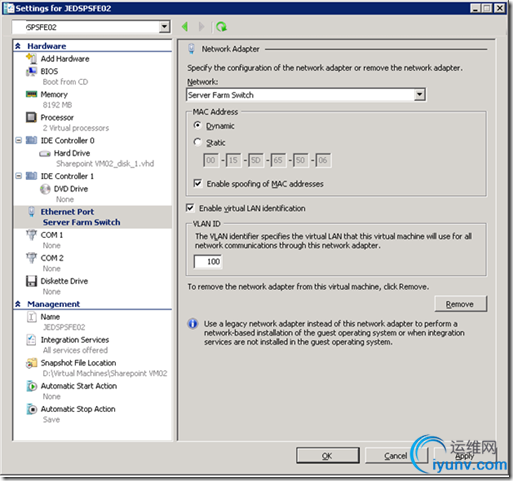
Task: Click the '2 Virtual processors' text
Action: [x=76, y=128]
